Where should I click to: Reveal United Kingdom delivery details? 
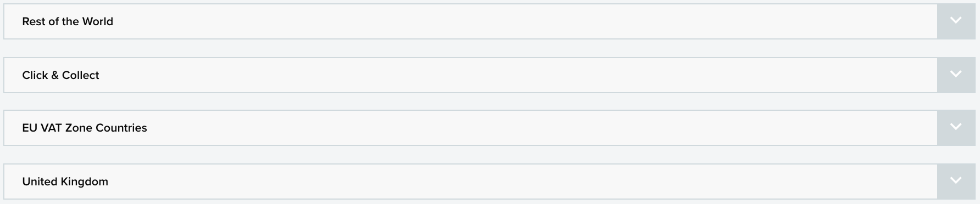(489, 182)
